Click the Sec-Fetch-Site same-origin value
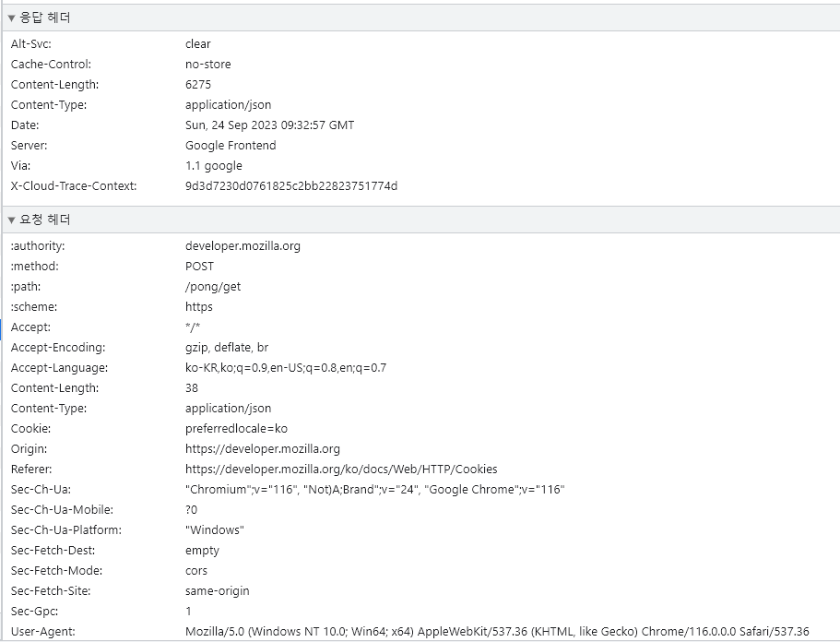Viewport: 840px width, 642px height. point(217,591)
